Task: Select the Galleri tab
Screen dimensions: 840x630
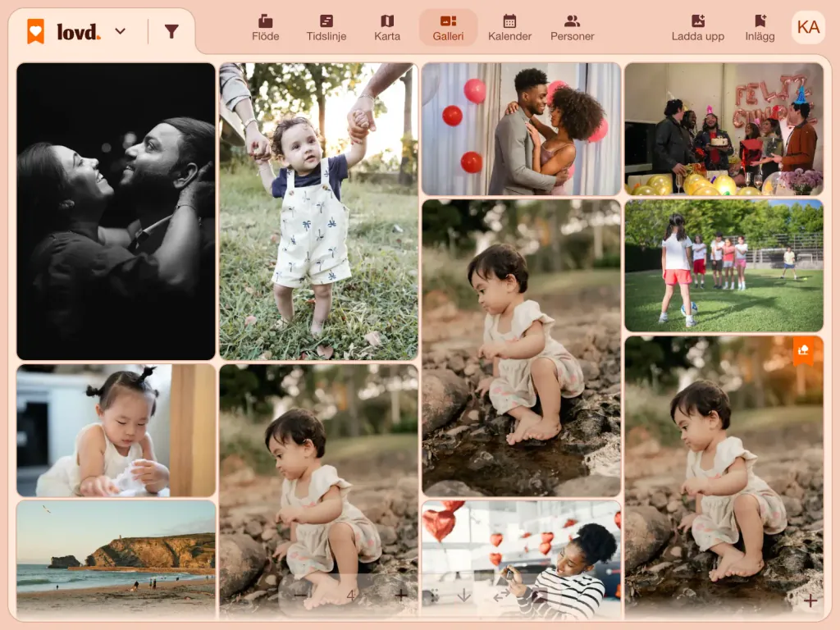Action: click(x=449, y=28)
